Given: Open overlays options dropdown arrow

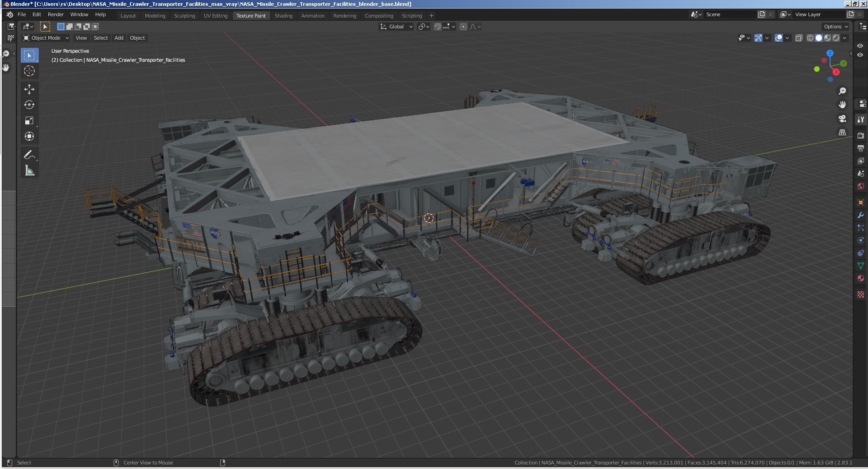Looking at the screenshot, I should [x=787, y=38].
